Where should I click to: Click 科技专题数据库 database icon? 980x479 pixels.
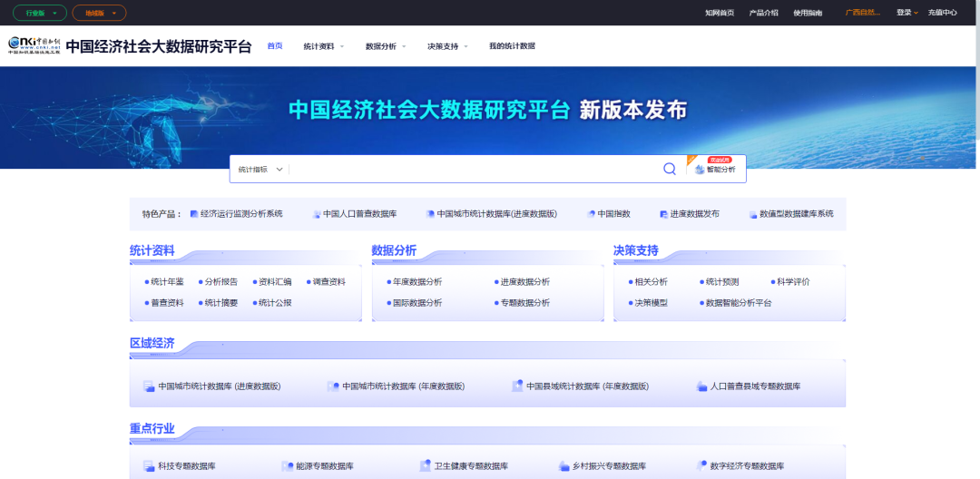[x=150, y=466]
